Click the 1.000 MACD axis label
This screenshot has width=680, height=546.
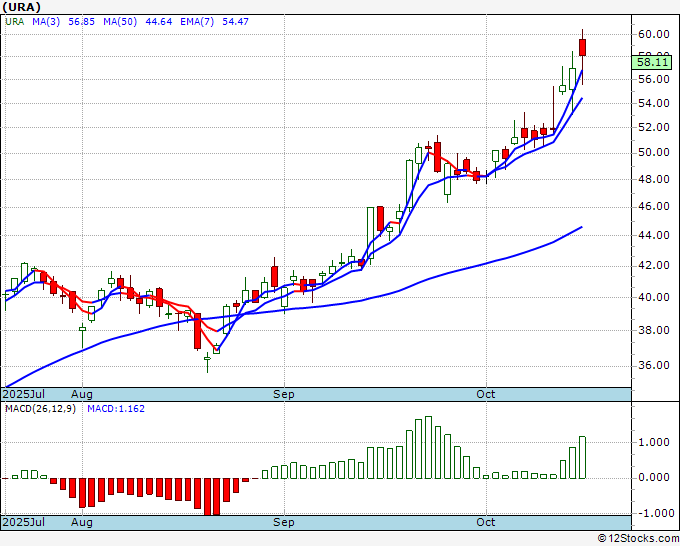(x=654, y=442)
